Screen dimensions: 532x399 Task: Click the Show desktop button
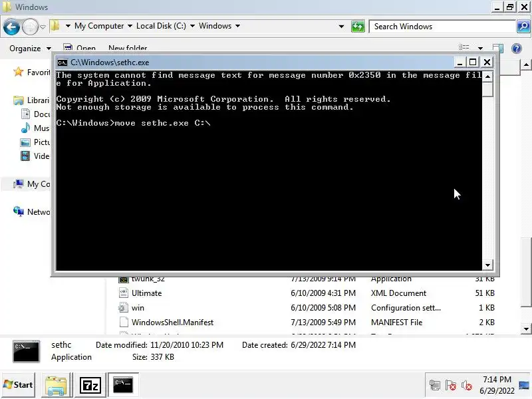click(x=525, y=385)
